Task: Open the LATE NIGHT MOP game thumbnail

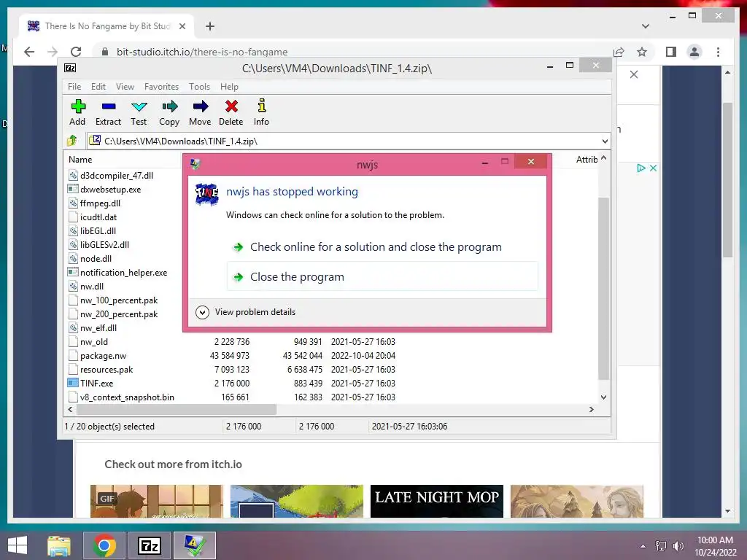Action: (x=437, y=501)
